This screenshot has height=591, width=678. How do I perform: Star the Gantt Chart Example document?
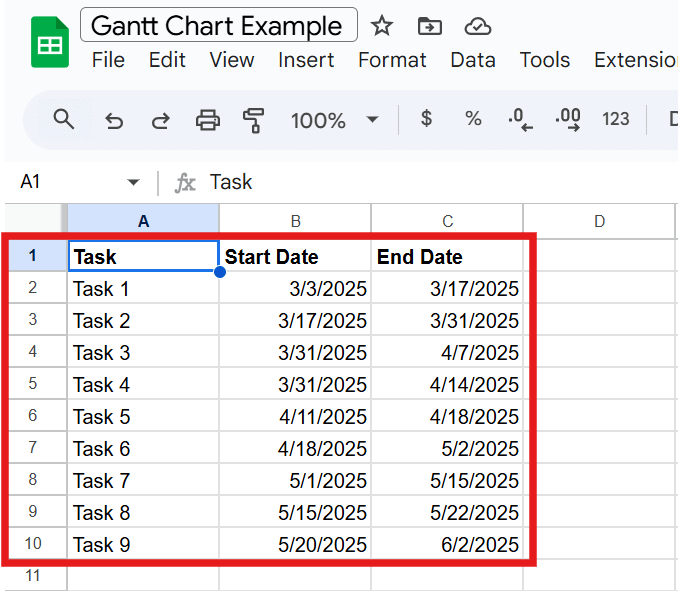click(x=382, y=26)
